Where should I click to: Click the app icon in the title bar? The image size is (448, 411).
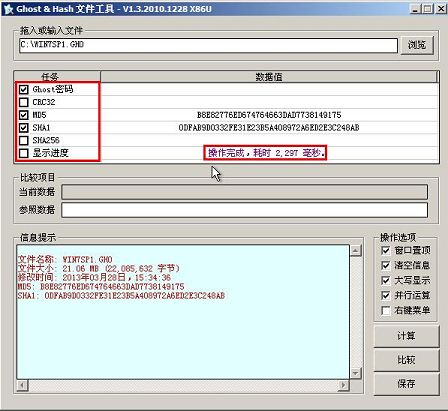[8, 9]
